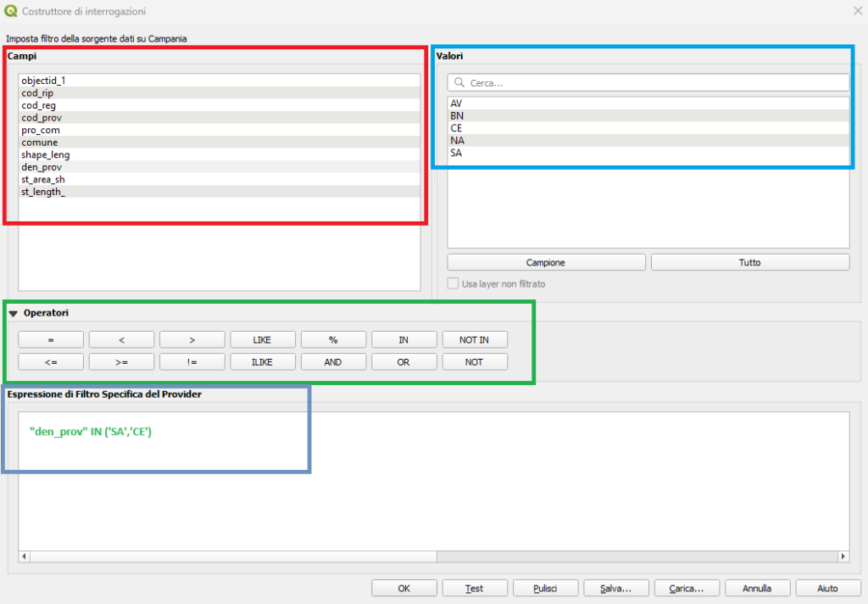
Task: Select the den_prov field
Action: click(x=220, y=167)
